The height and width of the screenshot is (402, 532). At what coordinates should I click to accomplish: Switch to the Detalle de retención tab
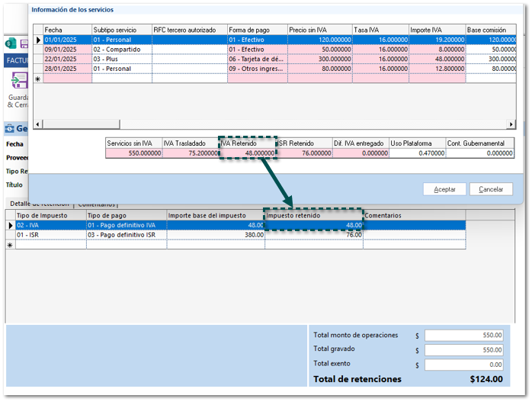[38, 204]
